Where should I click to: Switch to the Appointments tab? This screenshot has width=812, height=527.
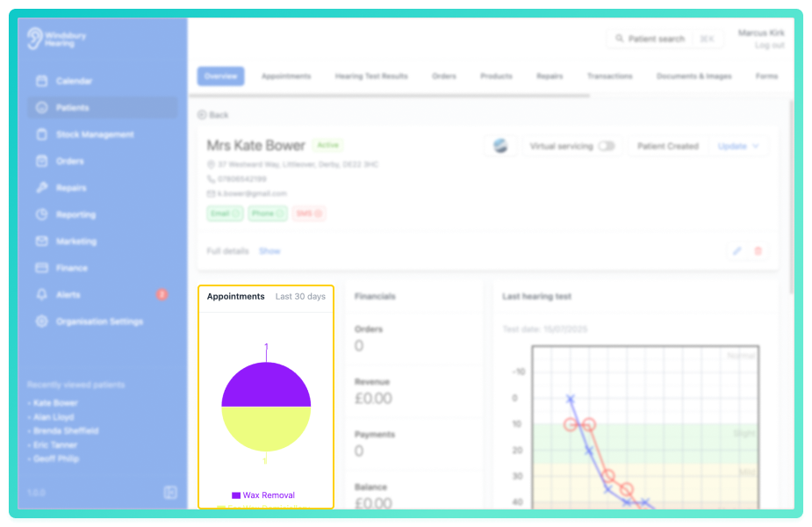click(x=286, y=76)
